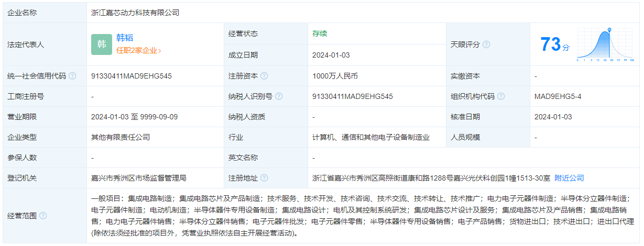Select company name 浙江嘉芯动力科技有限公司
The image size is (644, 246).
135,13
